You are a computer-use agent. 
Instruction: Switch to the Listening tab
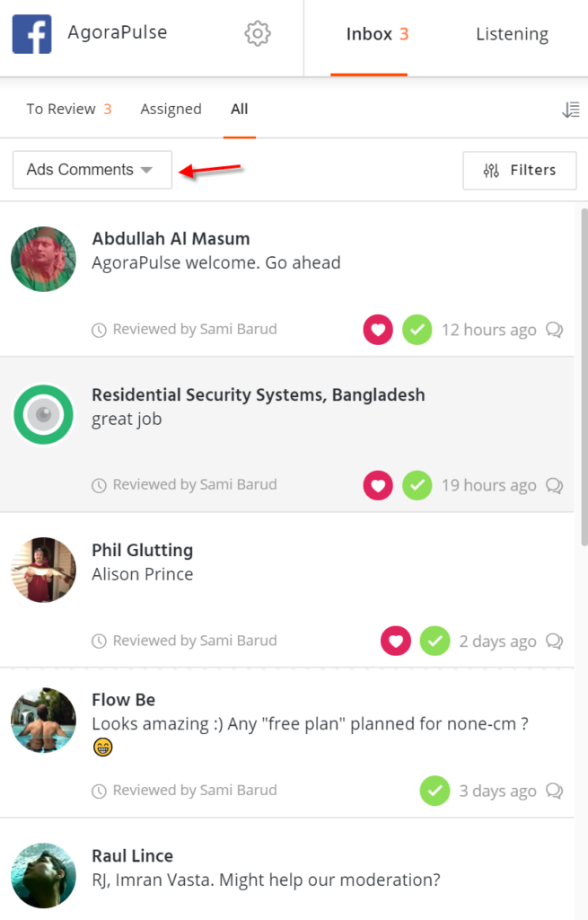coord(512,35)
